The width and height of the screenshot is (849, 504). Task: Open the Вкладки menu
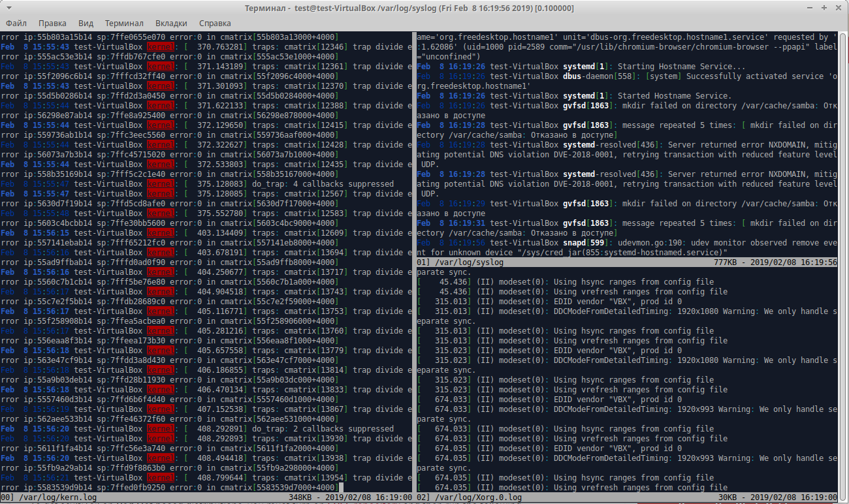[x=171, y=23]
